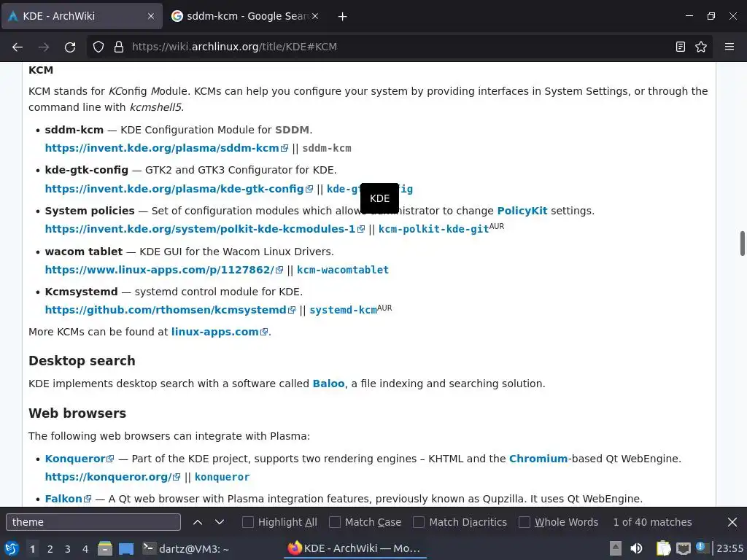Click the forward navigation arrow
The height and width of the screenshot is (560, 747).
pyautogui.click(x=44, y=47)
